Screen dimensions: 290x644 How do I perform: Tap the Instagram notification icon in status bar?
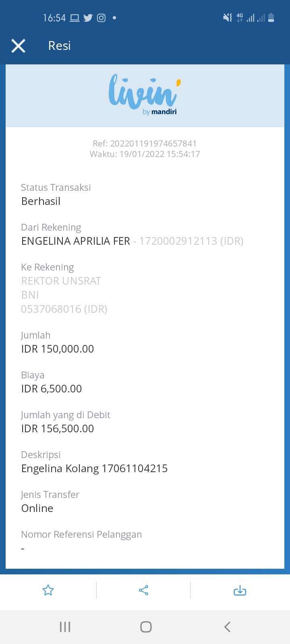point(101,18)
